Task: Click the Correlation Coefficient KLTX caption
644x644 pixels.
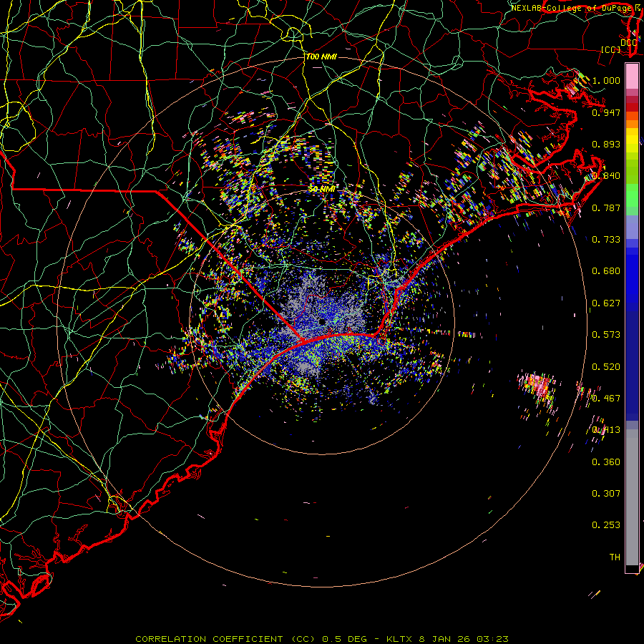Action: tap(322, 639)
